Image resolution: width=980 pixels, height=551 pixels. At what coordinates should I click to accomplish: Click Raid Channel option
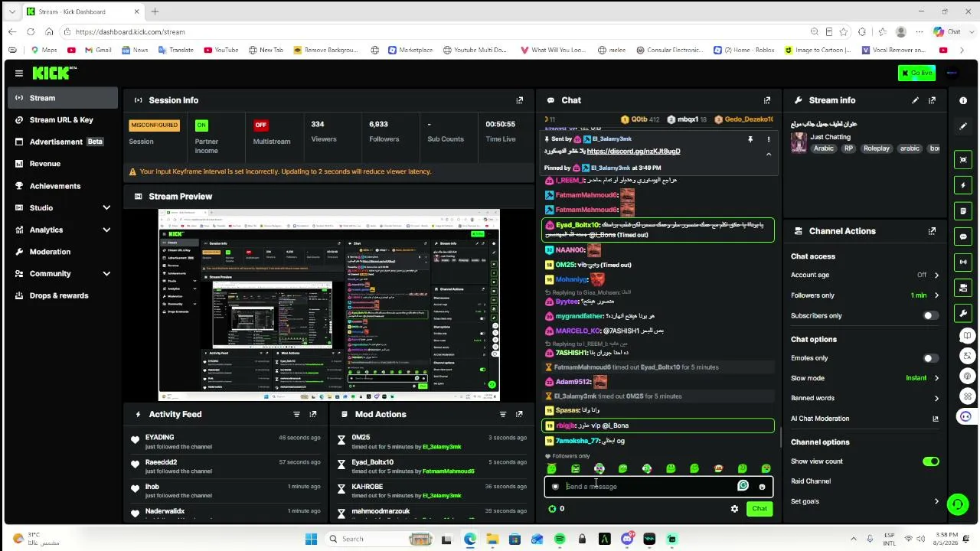click(x=811, y=481)
